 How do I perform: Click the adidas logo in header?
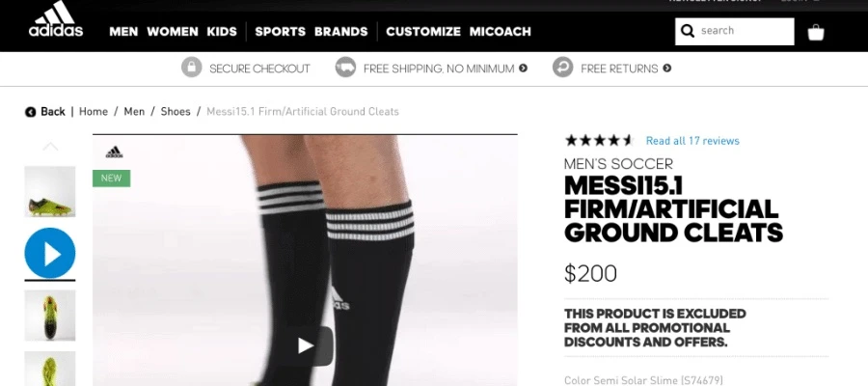point(55,19)
